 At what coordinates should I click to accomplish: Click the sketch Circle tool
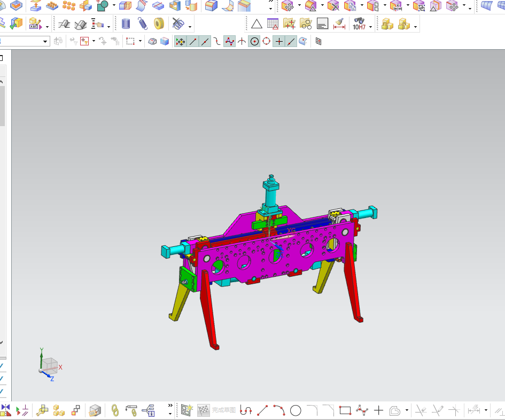tap(296, 411)
